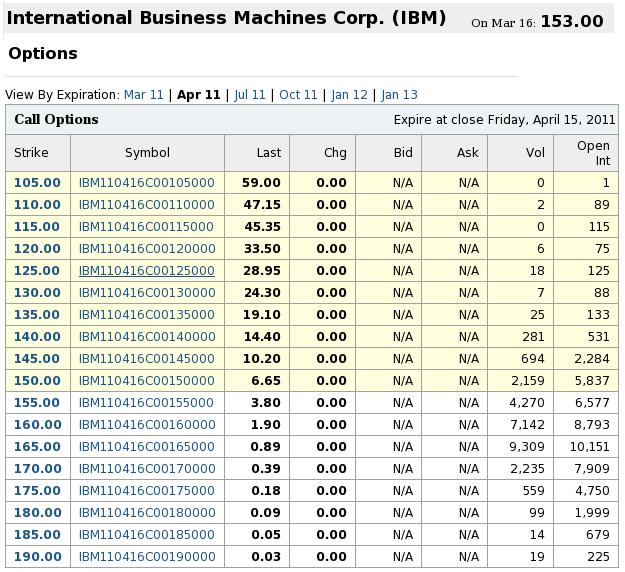Select last price 6.65 cell
This screenshot has width=625, height=572.
click(257, 380)
